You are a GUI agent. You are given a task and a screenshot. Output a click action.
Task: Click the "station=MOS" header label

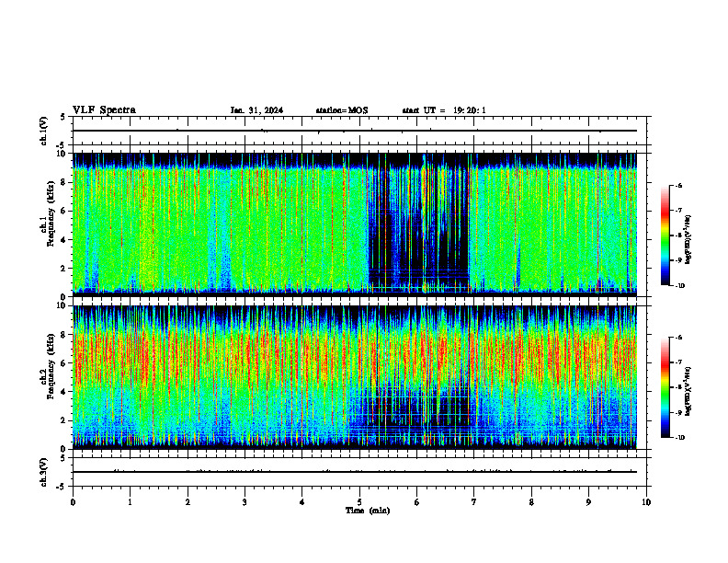point(342,110)
